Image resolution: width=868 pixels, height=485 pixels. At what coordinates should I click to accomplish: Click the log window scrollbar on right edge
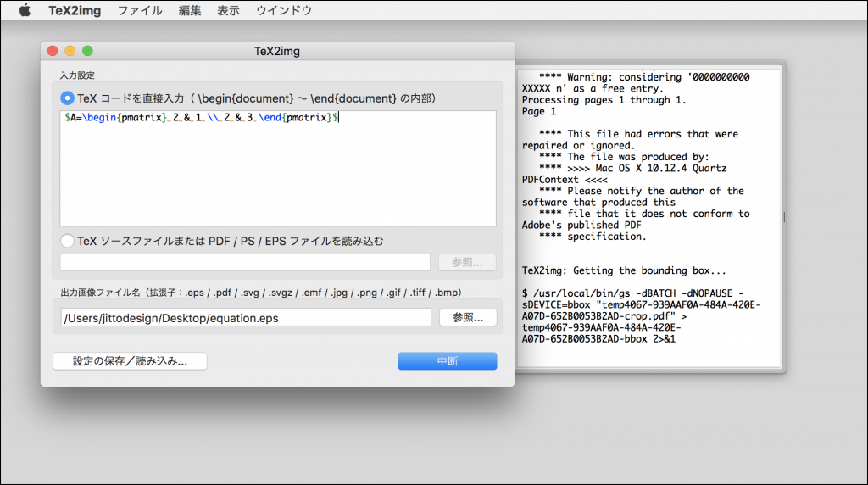click(784, 217)
